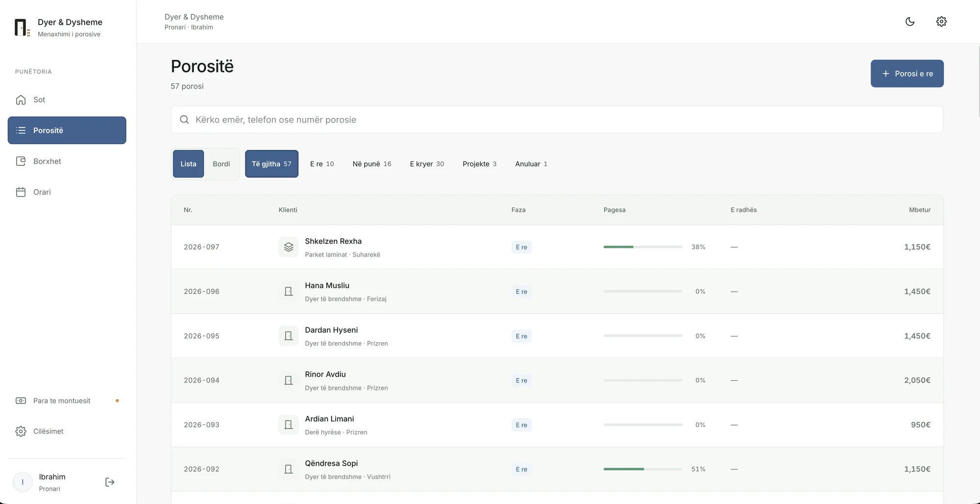Open Orari schedule page

[67, 192]
